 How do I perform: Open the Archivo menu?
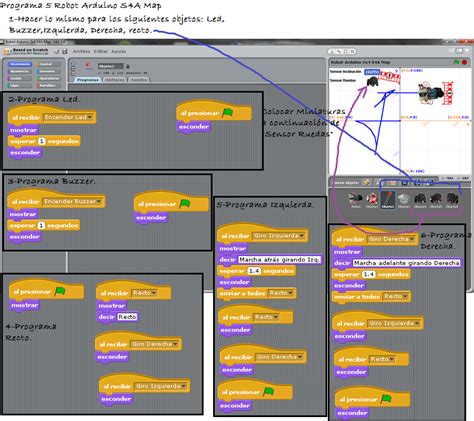click(x=82, y=51)
